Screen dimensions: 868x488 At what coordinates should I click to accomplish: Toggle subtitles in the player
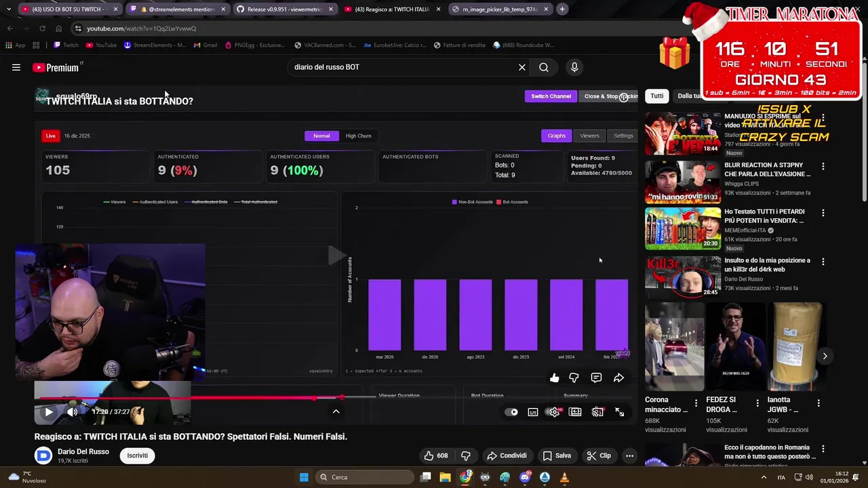533,411
